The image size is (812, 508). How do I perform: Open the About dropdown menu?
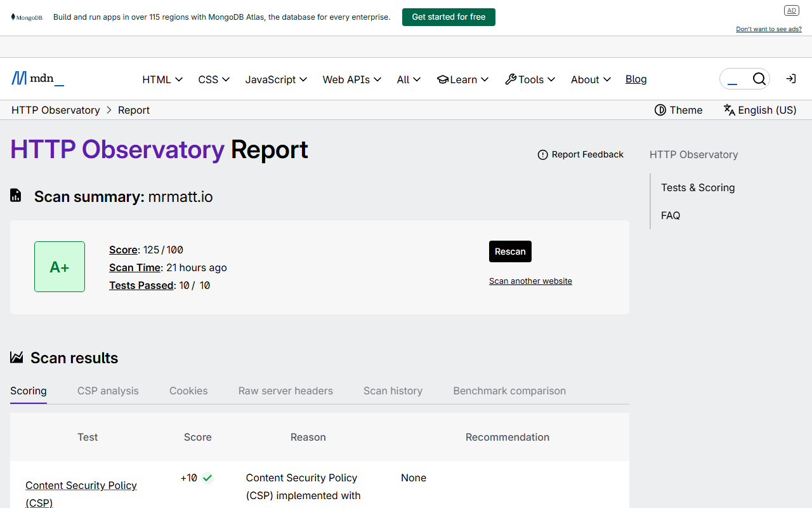click(x=590, y=79)
